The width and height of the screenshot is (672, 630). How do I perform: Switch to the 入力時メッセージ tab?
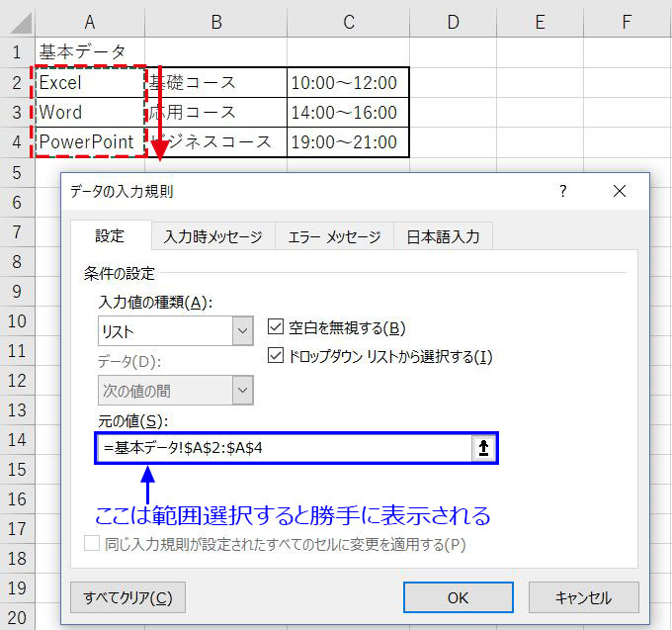[x=213, y=236]
